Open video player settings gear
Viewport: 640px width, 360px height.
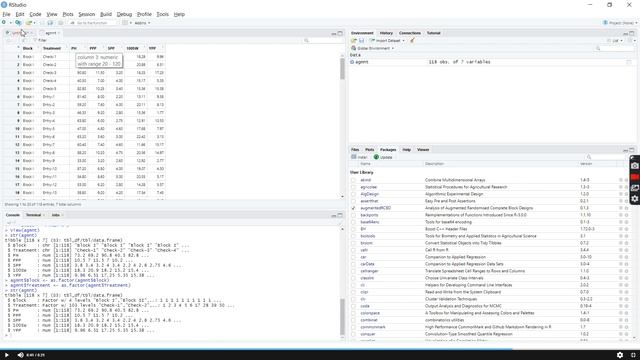pyautogui.click(x=620, y=355)
